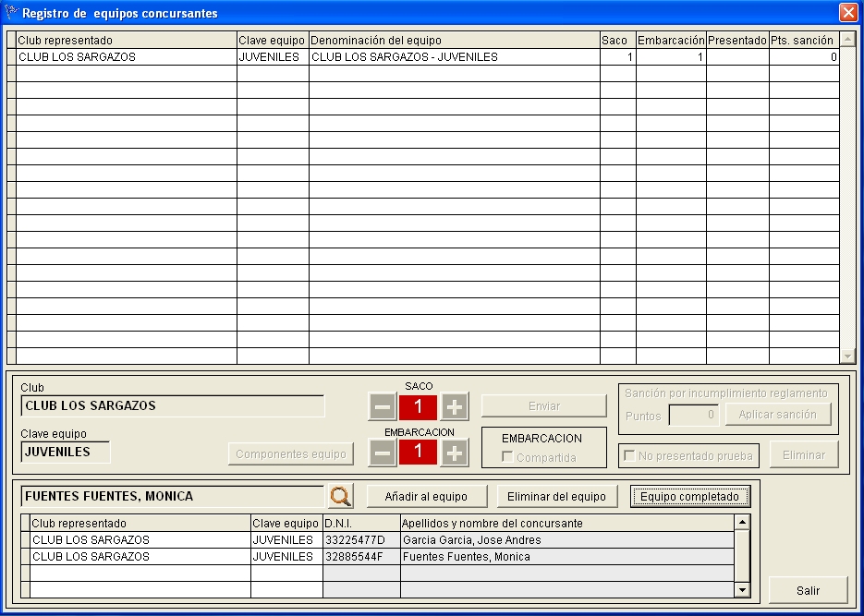
Task: Select Garcia Garcia, Jose Andres row
Action: click(471, 540)
